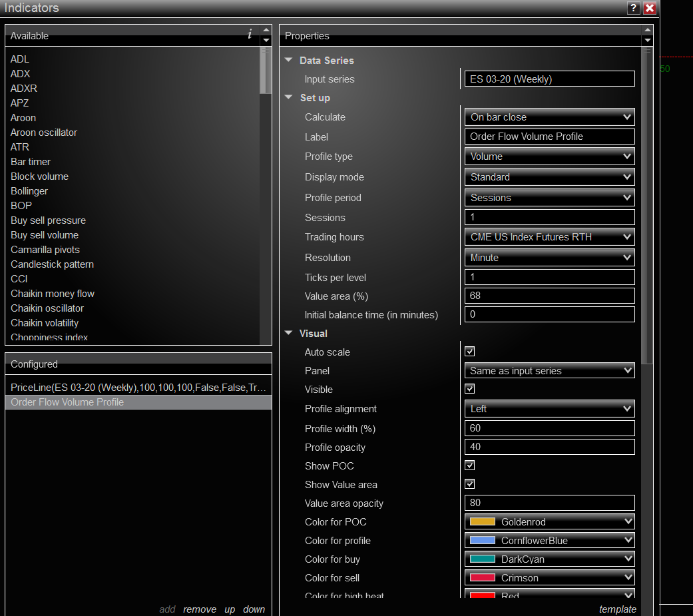Click the Profile opacity field
The width and height of the screenshot is (693, 616).
pos(549,447)
